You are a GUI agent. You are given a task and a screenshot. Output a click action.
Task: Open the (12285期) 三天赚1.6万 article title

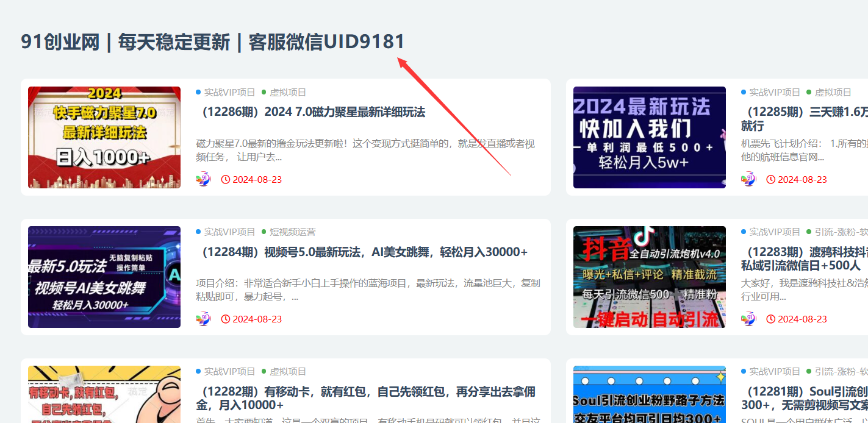805,119
